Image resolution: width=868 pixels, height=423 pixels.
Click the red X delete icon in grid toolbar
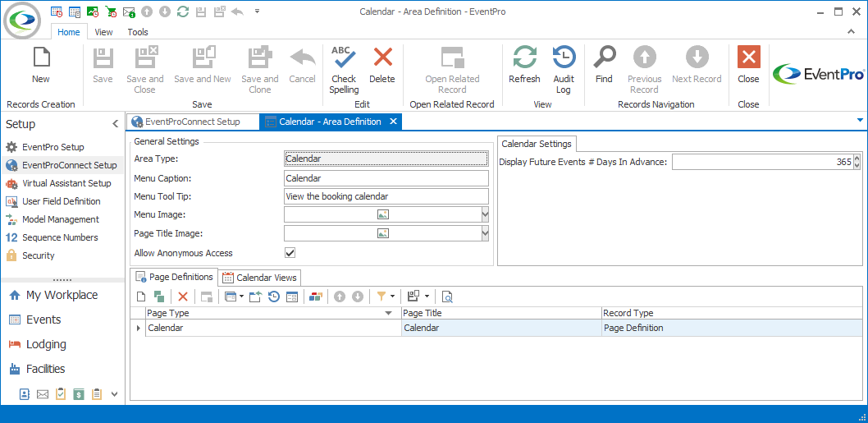183,297
